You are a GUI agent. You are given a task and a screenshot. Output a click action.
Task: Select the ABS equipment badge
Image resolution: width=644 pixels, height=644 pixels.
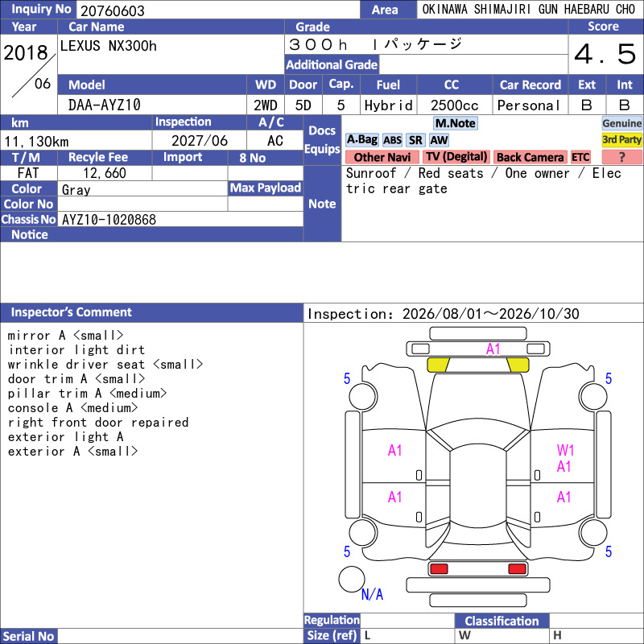392,140
